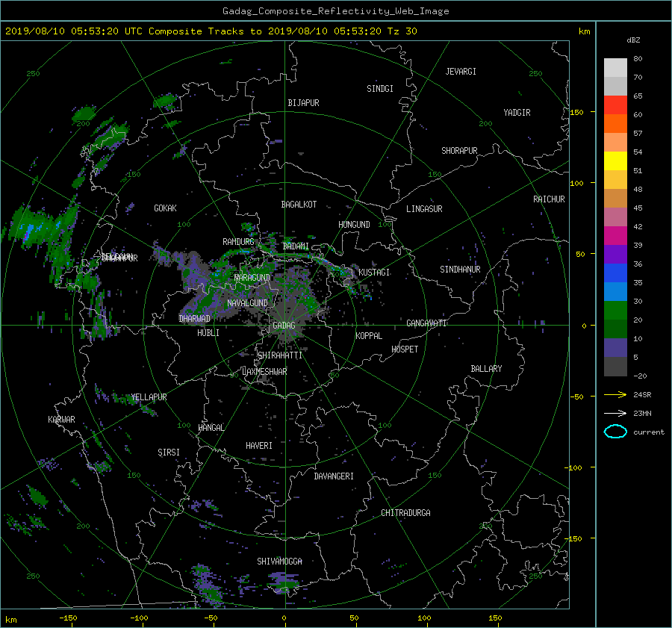The image size is (672, 628).
Task: Click the HUNGUND city label
Action: pyautogui.click(x=354, y=224)
